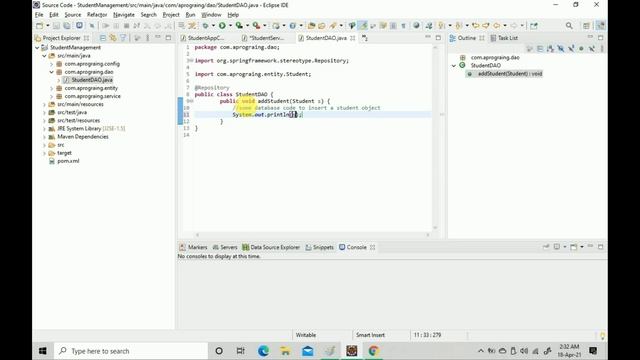
Task: Toggle Hide Fields in Outline toolbar
Action: 561,49
